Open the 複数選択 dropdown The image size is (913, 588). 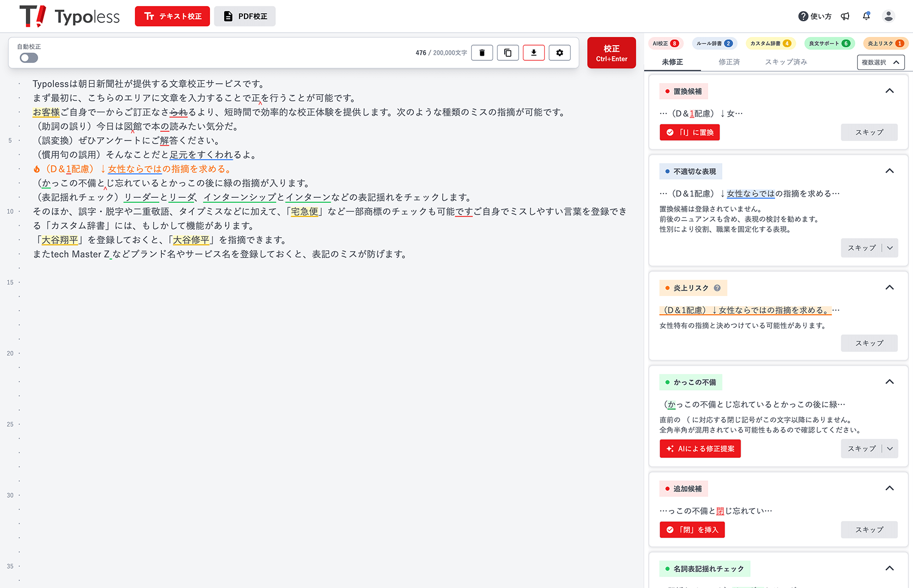881,62
